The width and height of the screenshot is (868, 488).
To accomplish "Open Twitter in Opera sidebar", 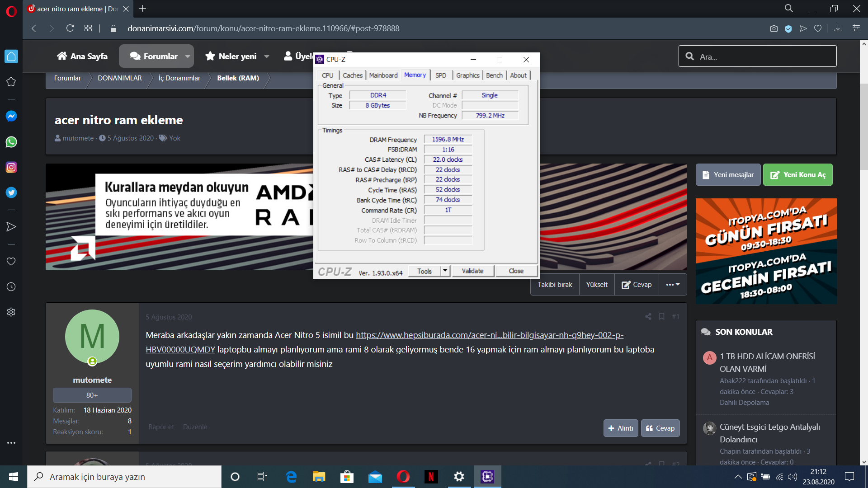I will tap(11, 192).
